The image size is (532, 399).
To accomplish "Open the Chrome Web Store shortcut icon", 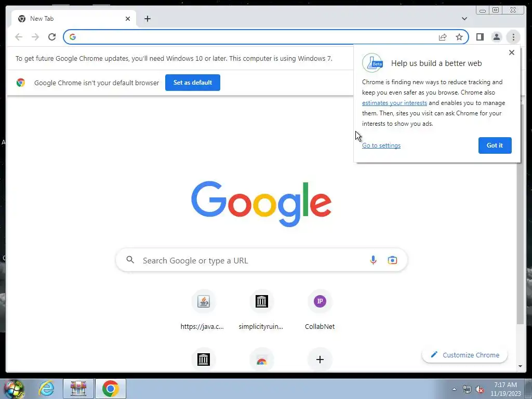I will click(x=261, y=360).
